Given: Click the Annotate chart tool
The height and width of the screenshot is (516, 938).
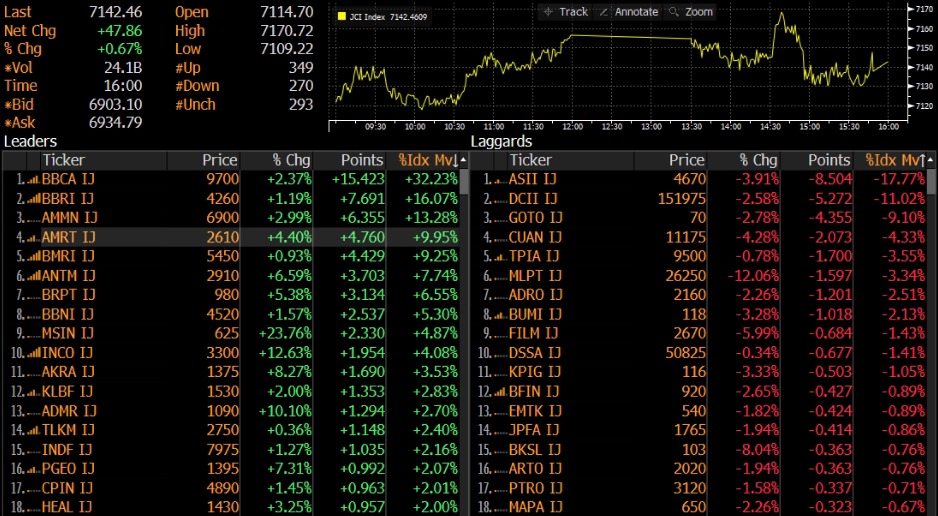Looking at the screenshot, I should click(x=628, y=11).
